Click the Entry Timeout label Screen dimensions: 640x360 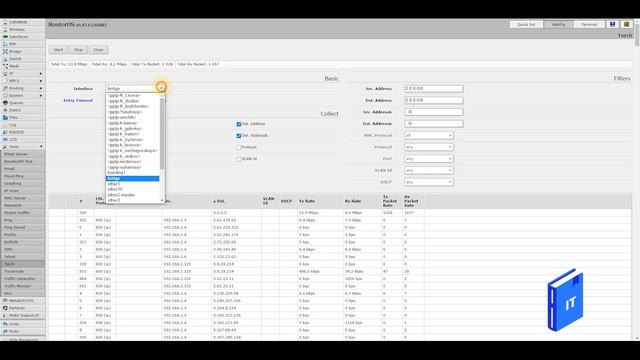(x=78, y=100)
